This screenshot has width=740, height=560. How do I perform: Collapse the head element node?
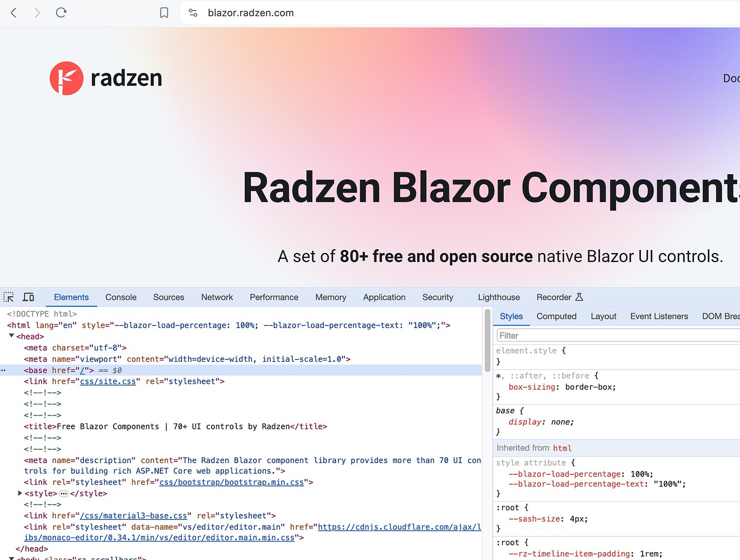[x=12, y=336]
